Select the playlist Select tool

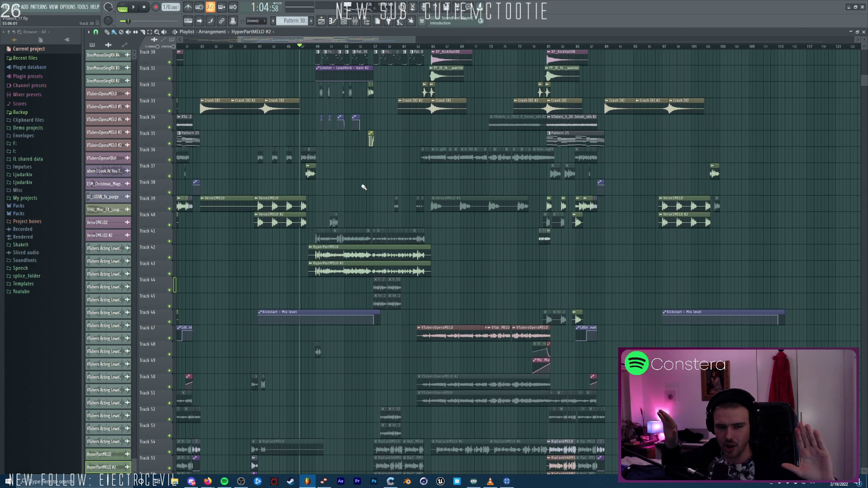(x=149, y=32)
